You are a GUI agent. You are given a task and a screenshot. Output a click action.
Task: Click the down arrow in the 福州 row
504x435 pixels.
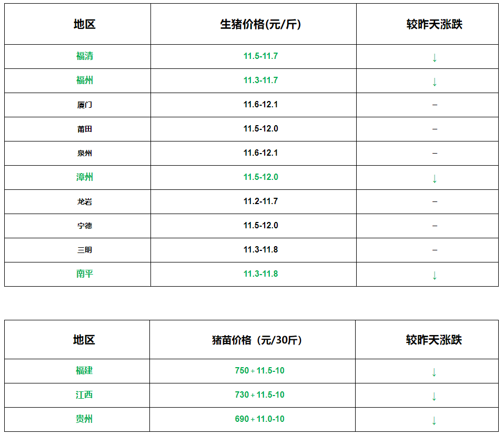435,82
